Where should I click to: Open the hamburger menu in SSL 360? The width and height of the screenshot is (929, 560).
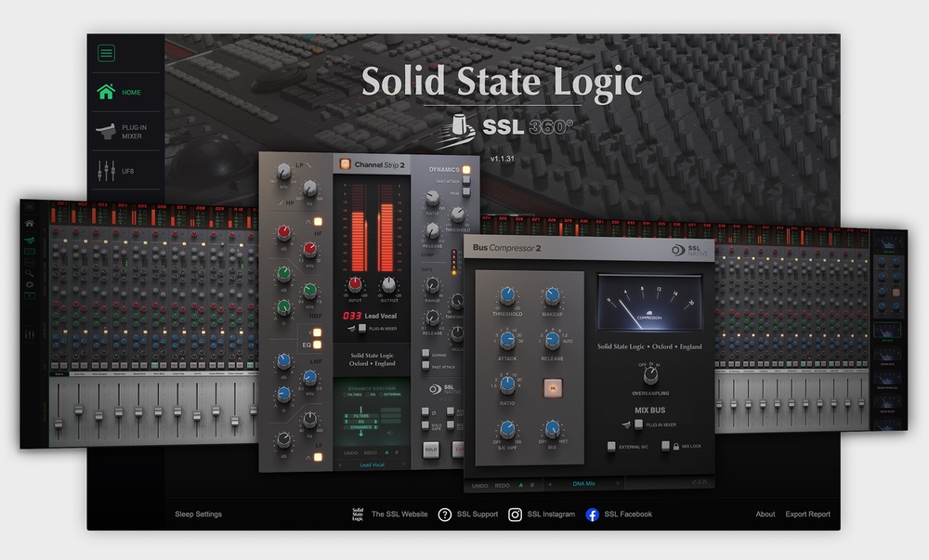coord(107,53)
